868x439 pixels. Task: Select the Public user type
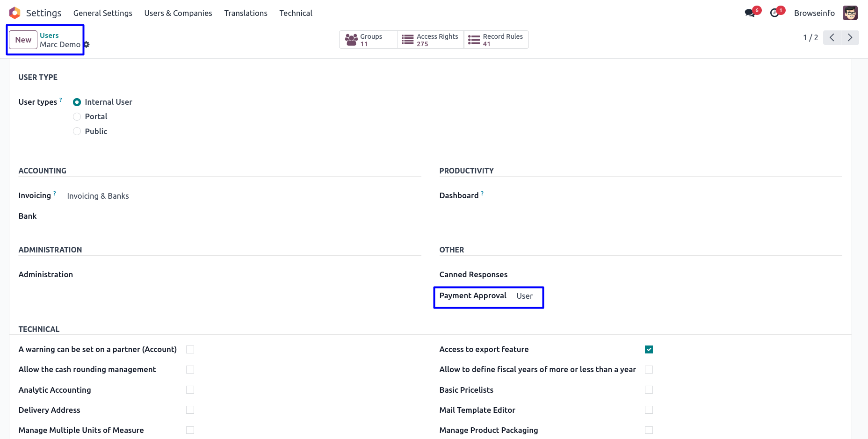pyautogui.click(x=77, y=132)
